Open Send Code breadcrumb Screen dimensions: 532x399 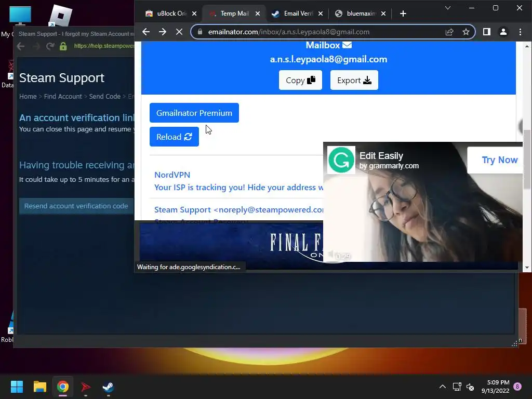[105, 96]
